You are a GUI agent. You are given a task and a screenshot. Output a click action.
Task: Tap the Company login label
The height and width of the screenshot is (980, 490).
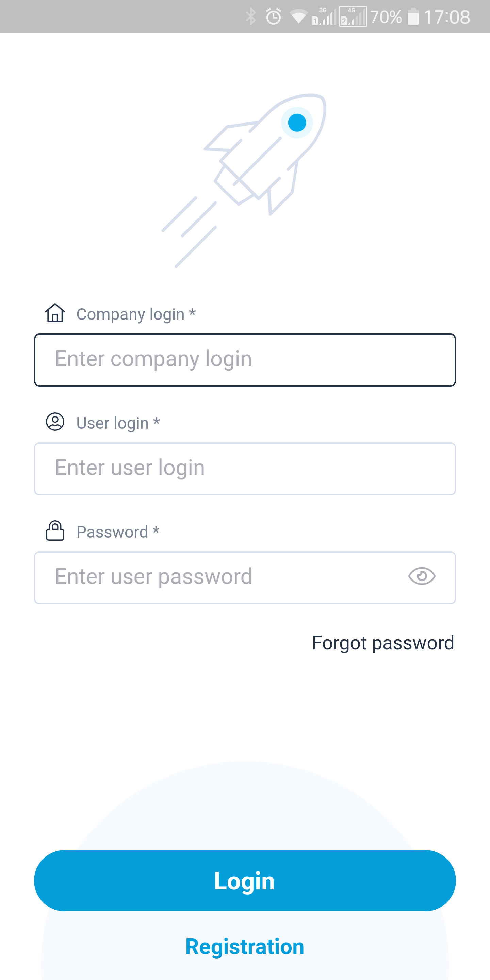click(x=136, y=314)
